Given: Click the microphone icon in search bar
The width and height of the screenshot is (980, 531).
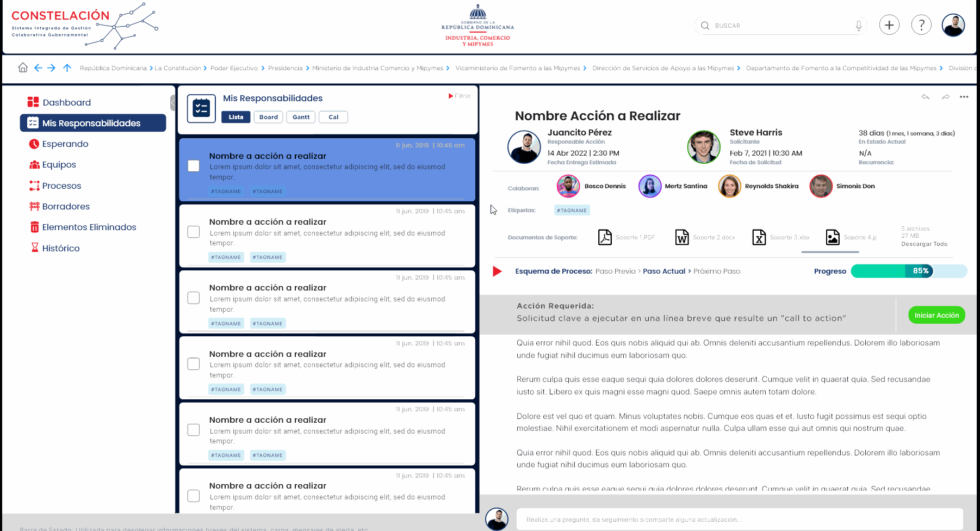Looking at the screenshot, I should point(859,26).
